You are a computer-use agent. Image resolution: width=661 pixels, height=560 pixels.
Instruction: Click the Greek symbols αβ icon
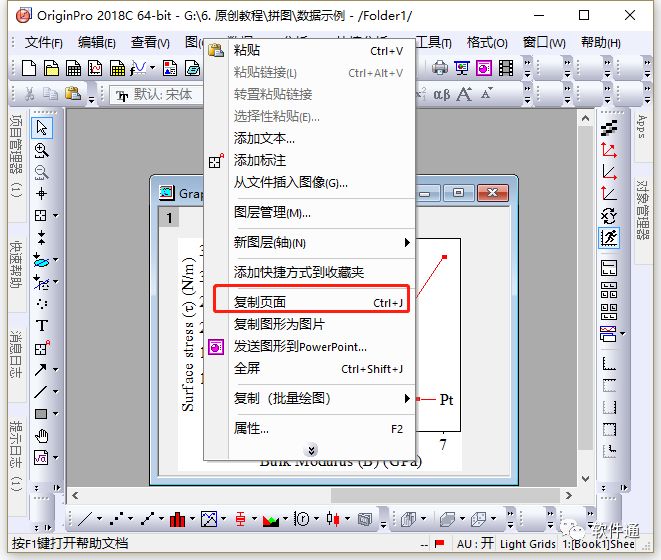click(x=441, y=94)
